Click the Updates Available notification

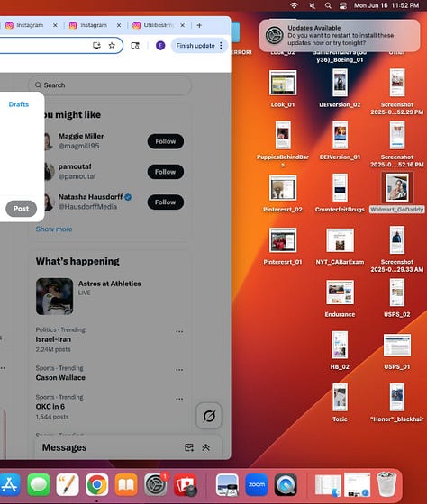[x=340, y=35]
